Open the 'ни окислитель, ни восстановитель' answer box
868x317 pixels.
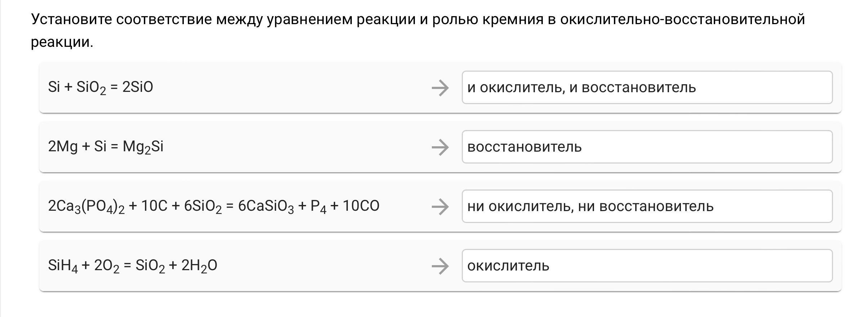click(x=647, y=206)
